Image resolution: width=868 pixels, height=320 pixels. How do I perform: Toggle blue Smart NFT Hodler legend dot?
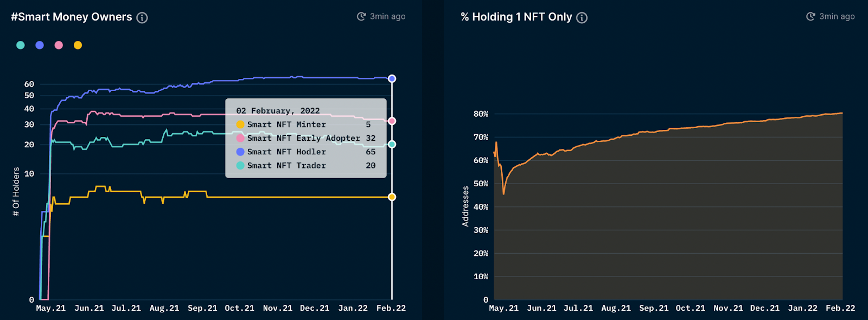[x=40, y=45]
